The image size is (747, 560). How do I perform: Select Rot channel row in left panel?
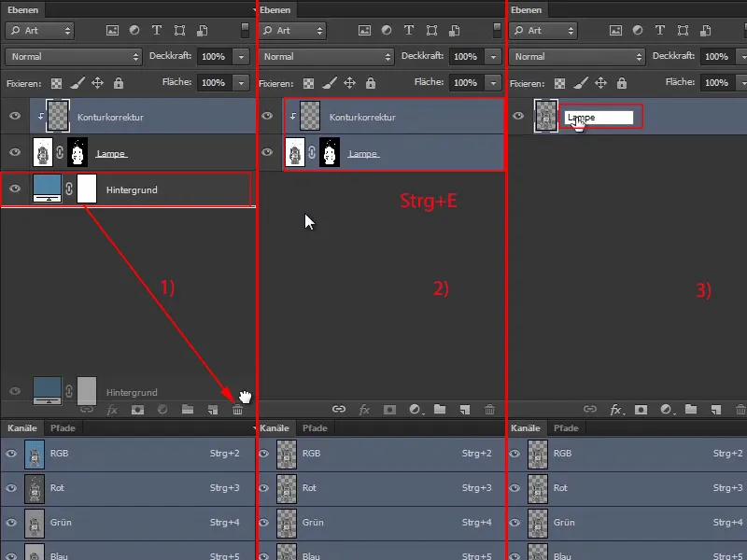coord(128,488)
